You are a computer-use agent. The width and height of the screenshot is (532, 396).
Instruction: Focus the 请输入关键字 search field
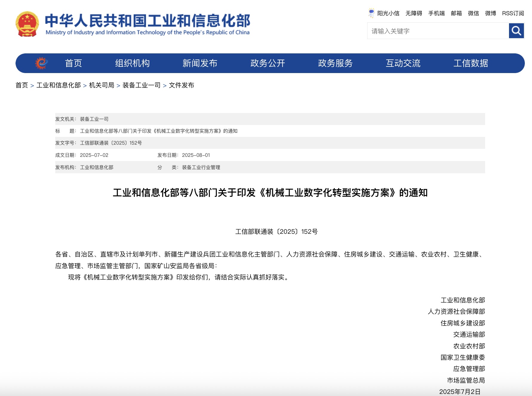(x=438, y=31)
